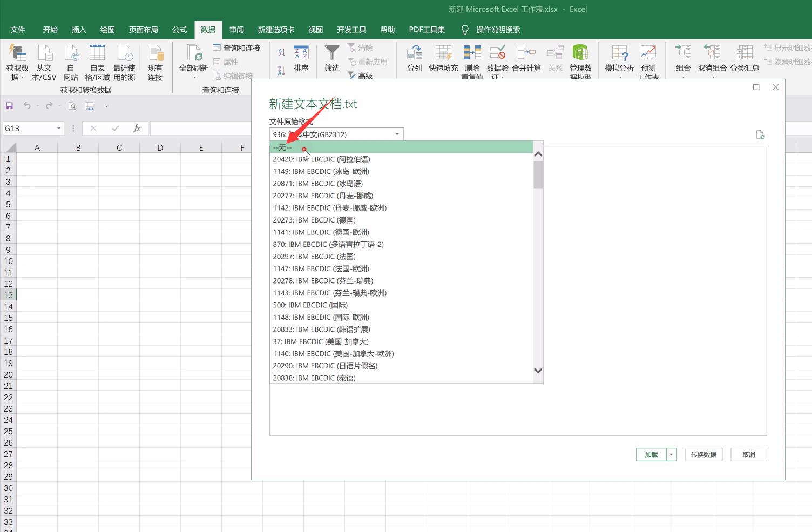Screen dimensions: 812x532
Task: Click Forecast Sheet (预测工作表)
Action: tap(648, 62)
